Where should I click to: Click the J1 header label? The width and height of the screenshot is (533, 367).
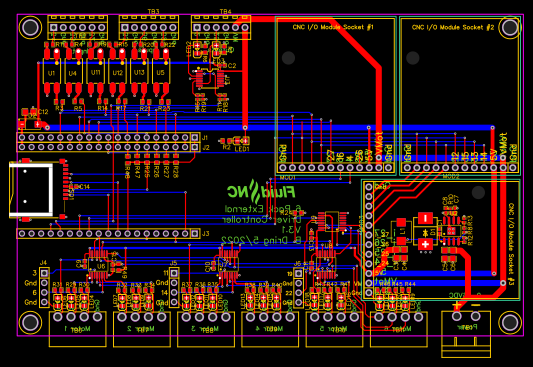click(205, 138)
